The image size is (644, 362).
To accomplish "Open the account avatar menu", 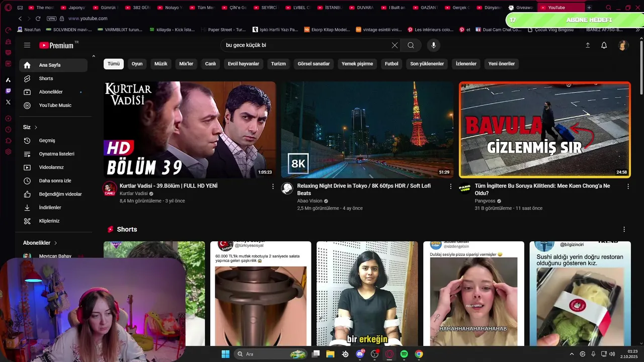I will (x=623, y=45).
